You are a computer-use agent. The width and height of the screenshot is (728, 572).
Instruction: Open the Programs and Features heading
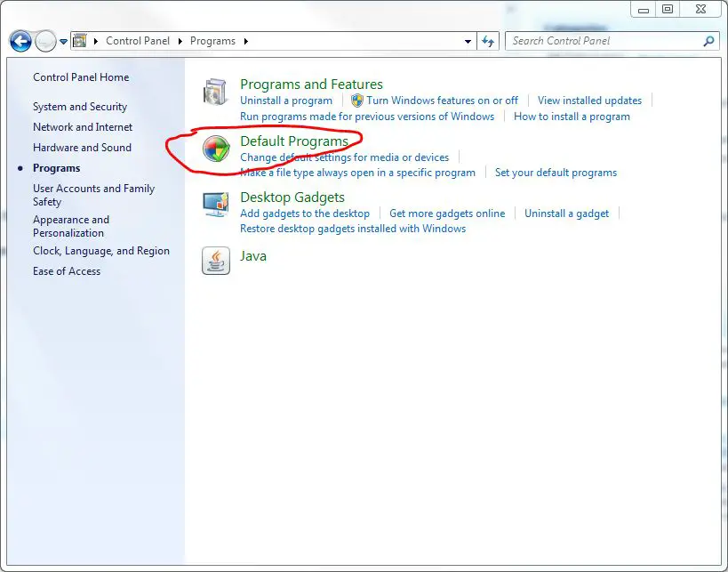coord(311,85)
